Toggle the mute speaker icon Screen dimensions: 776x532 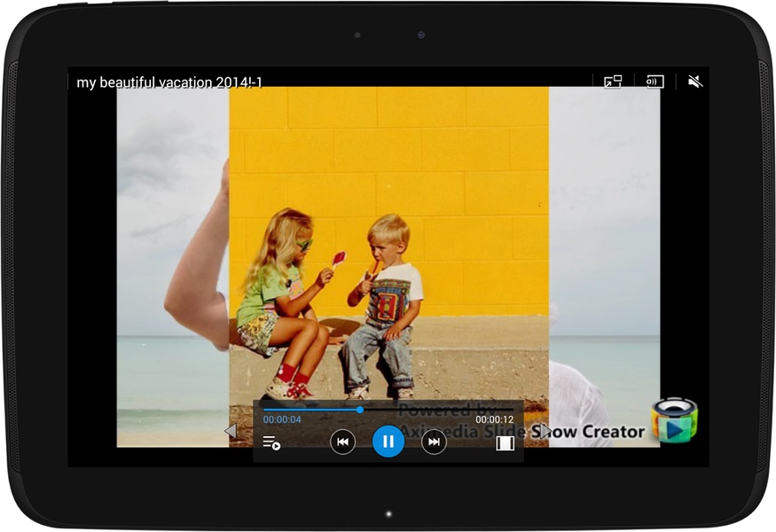click(x=695, y=82)
